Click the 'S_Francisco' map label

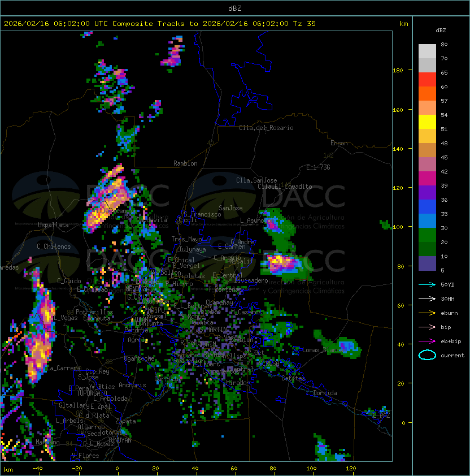point(202,214)
